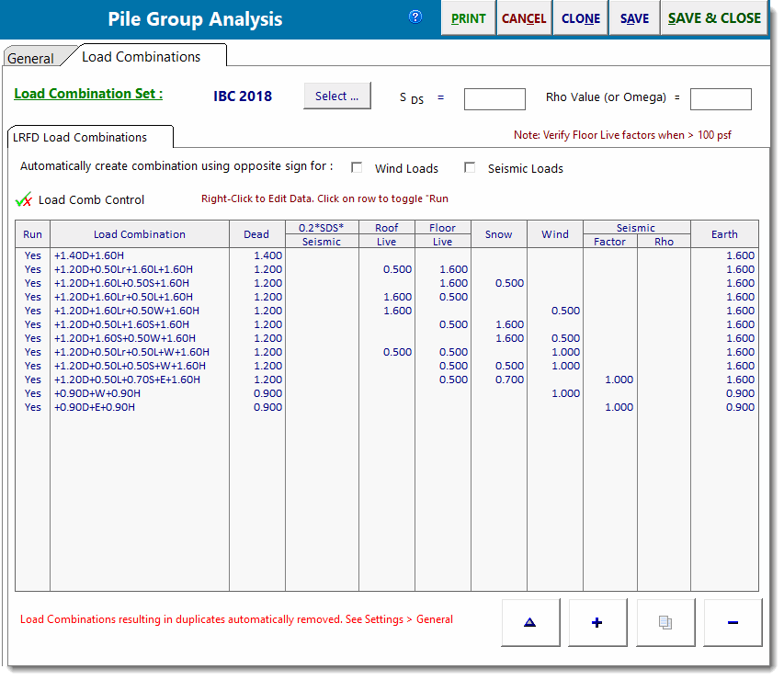Click the Rho Value (or Omega) input field
The image size is (784, 680).
click(721, 99)
